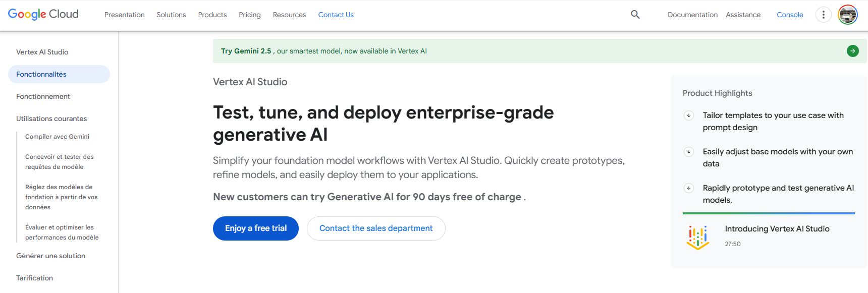
Task: Go to Générer une solution section
Action: pos(50,256)
